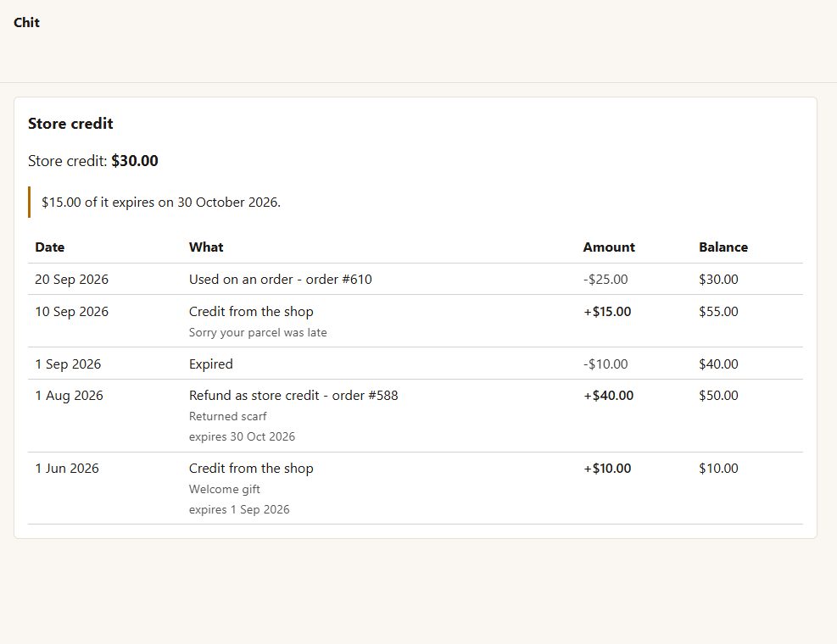Select the Welcome gift credit row
This screenshot has height=644, width=837.
[416, 488]
